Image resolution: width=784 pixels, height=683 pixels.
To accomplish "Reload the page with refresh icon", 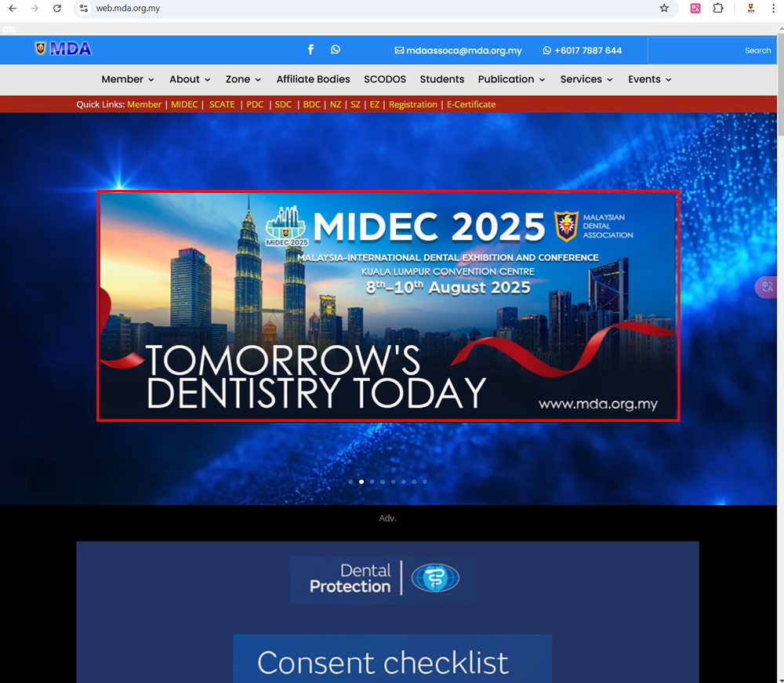I will 57,9.
